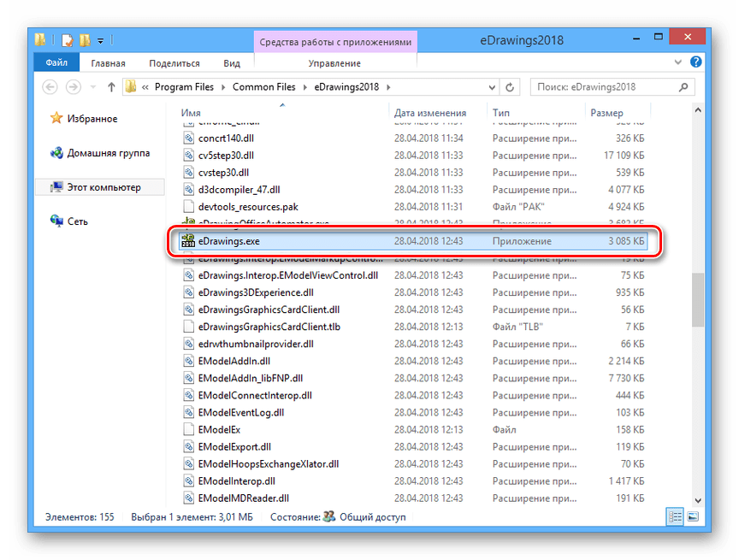Switch to large thumbnails view icon
The image size is (739, 560).
point(692,517)
